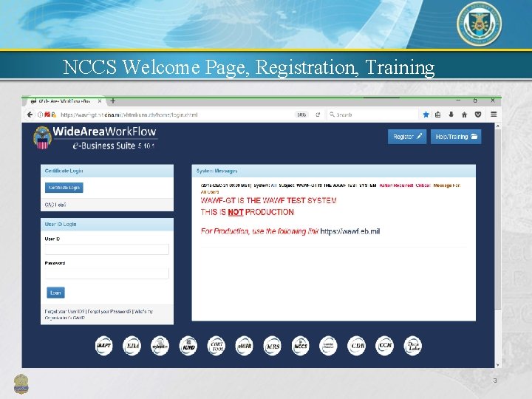Viewport: 532px width, 399px height.
Task: Click the Login button under Password
Action: point(55,293)
